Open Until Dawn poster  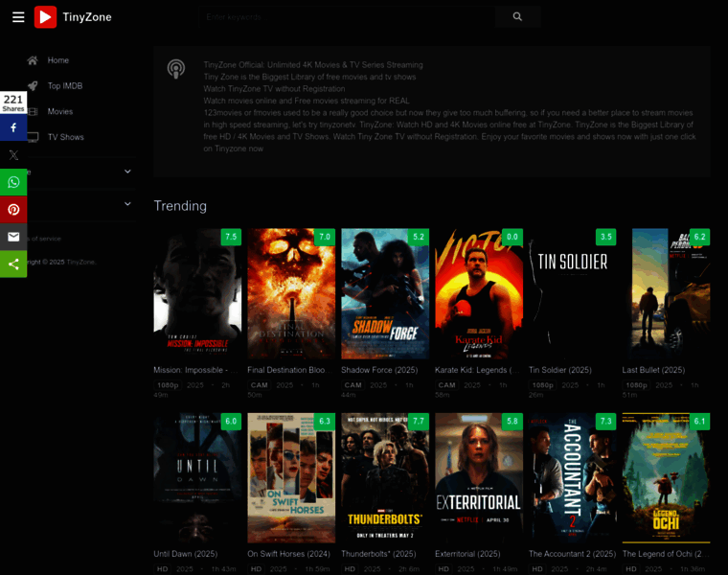tap(197, 478)
